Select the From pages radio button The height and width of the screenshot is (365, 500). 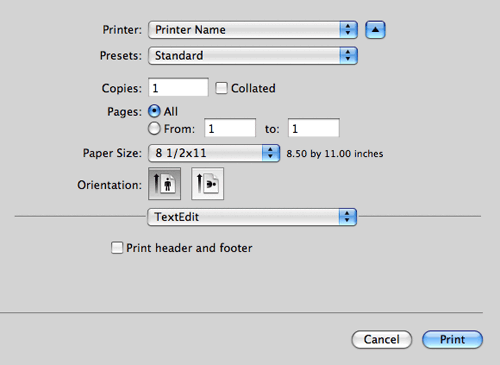154,128
